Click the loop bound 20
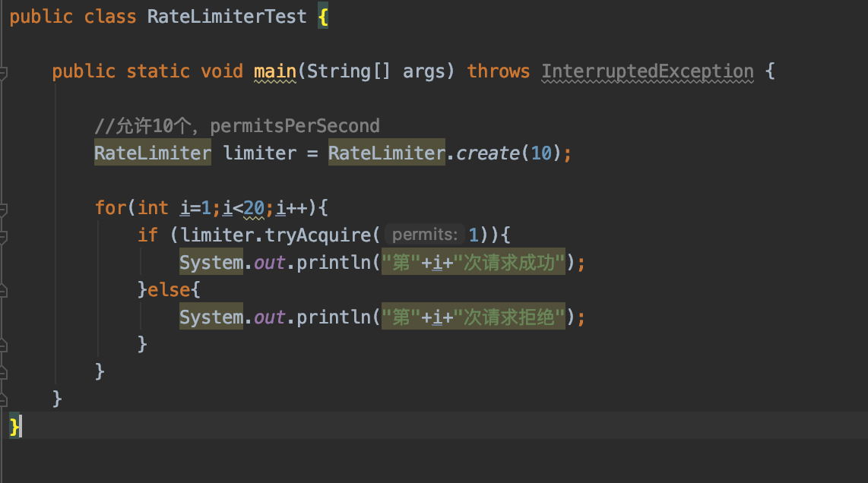This screenshot has width=868, height=483. coord(254,208)
